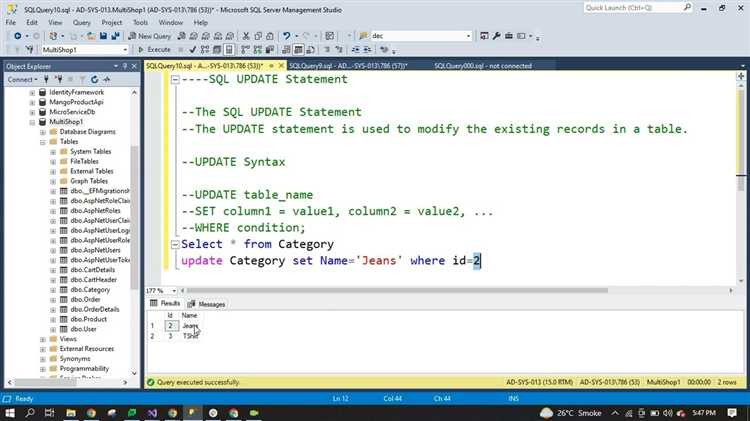Open the zoom percentage dropdown showing 177 %
The width and height of the screenshot is (750, 421).
pos(174,290)
